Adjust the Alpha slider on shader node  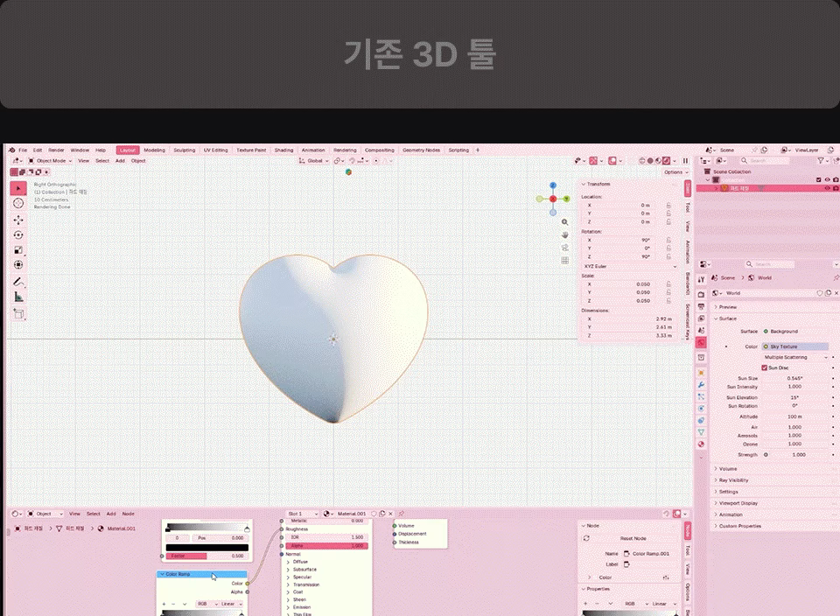326,546
